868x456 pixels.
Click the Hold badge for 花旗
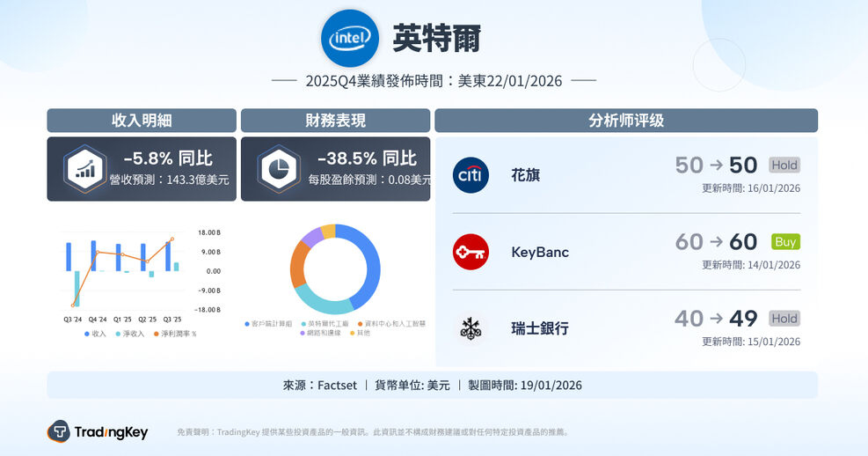pyautogui.click(x=784, y=165)
